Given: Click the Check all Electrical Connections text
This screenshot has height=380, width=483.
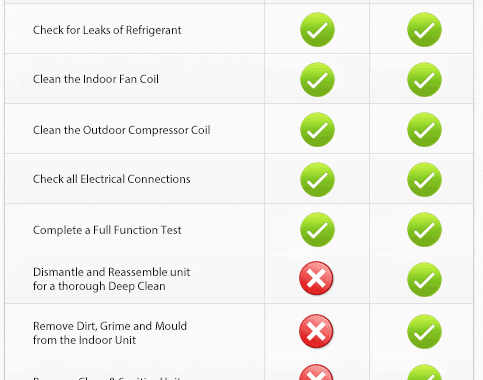Looking at the screenshot, I should pos(112,179).
